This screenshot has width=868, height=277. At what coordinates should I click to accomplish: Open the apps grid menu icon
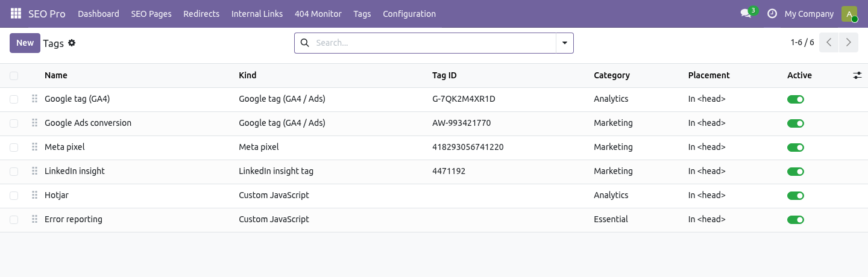(16, 13)
